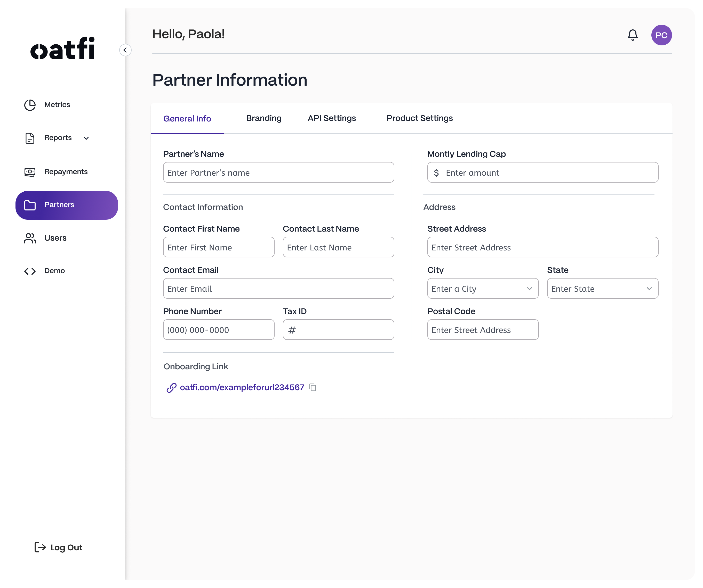Go to Repayments in the sidebar
The width and height of the screenshot is (703, 588).
point(66,172)
